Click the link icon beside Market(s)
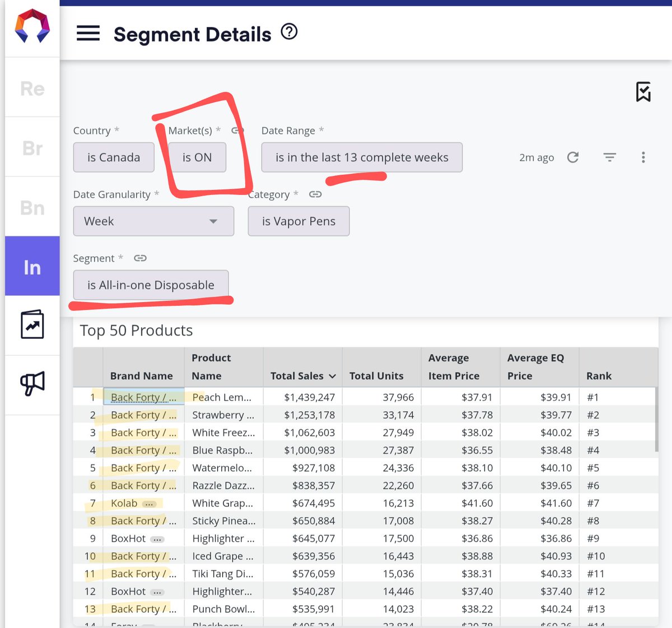Image resolution: width=672 pixels, height=628 pixels. coord(237,131)
